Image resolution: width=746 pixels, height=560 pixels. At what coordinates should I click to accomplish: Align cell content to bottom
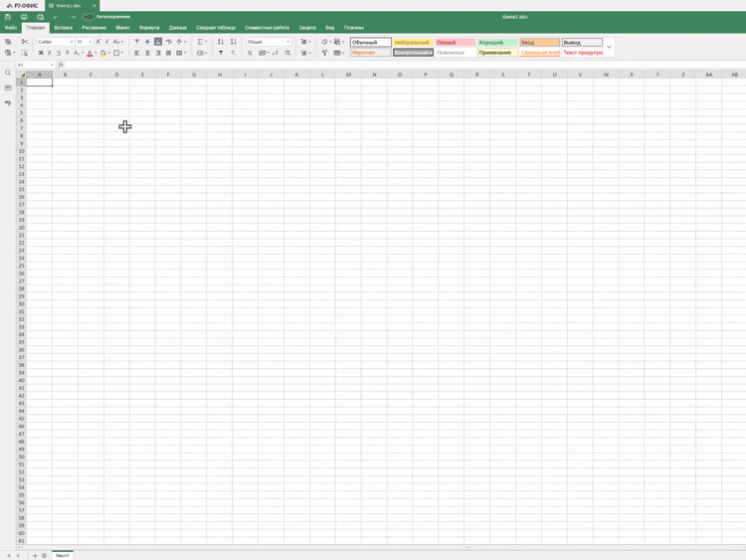point(158,42)
